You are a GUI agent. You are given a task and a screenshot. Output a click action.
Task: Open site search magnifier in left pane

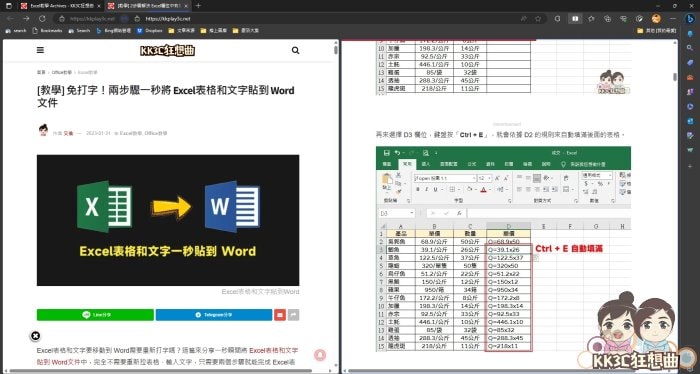(295, 50)
